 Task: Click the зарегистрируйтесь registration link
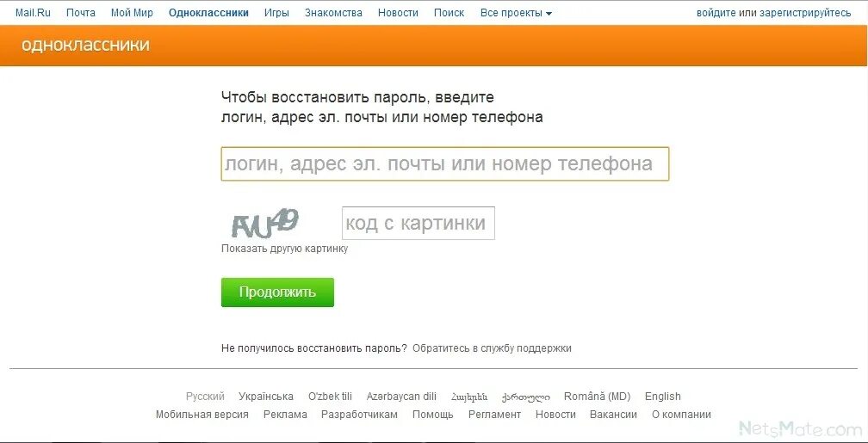(805, 13)
